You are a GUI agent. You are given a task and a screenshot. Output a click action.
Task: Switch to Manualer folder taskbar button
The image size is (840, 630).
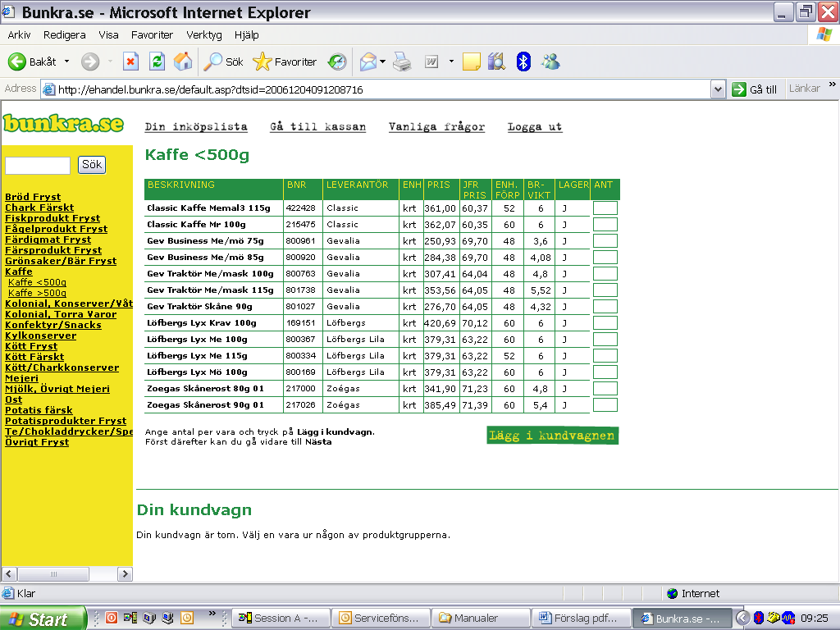coord(481,619)
